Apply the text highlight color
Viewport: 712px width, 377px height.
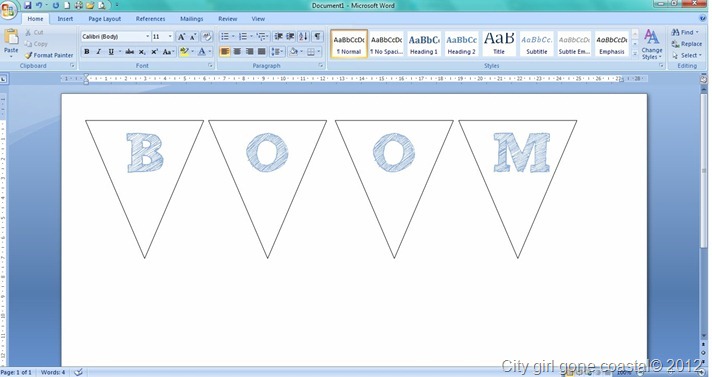184,52
